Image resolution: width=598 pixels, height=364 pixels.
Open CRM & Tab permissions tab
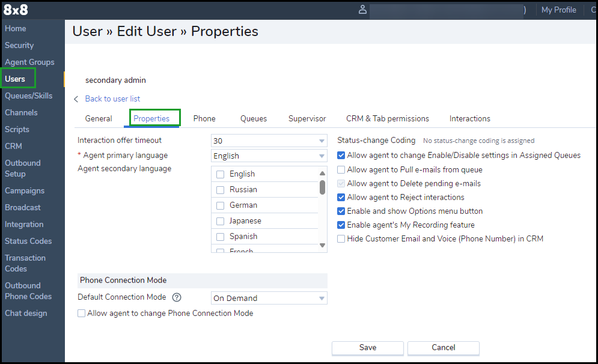[388, 118]
